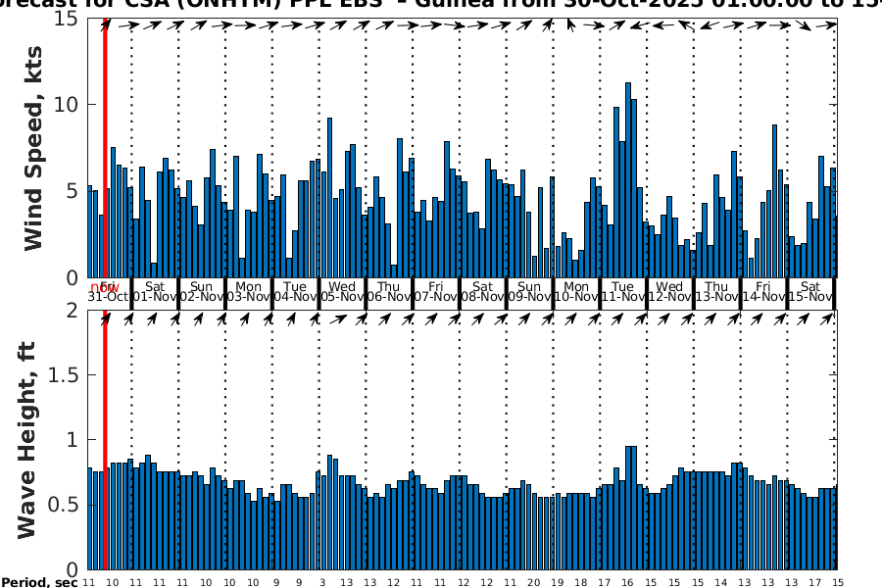This screenshot has width=882, height=588.
Task: Click the red "now" time marker label
Action: 102,286
